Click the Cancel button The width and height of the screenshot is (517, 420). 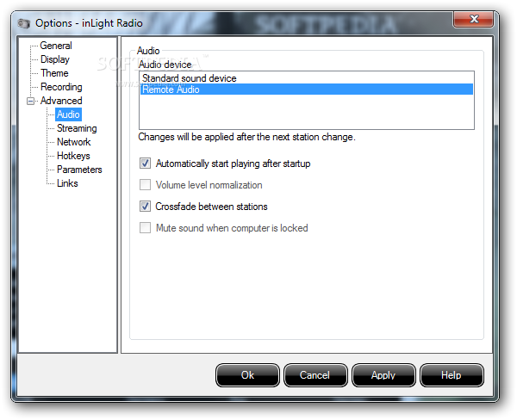pos(315,375)
